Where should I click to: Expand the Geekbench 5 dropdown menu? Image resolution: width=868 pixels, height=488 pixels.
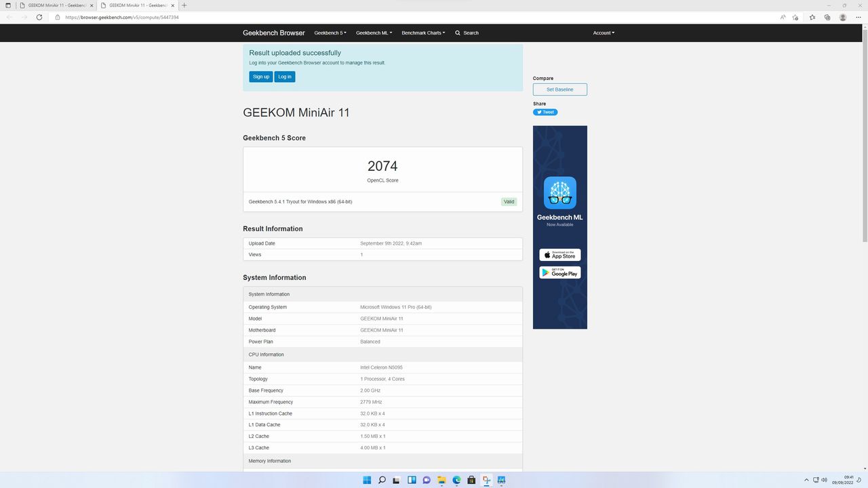click(x=330, y=33)
